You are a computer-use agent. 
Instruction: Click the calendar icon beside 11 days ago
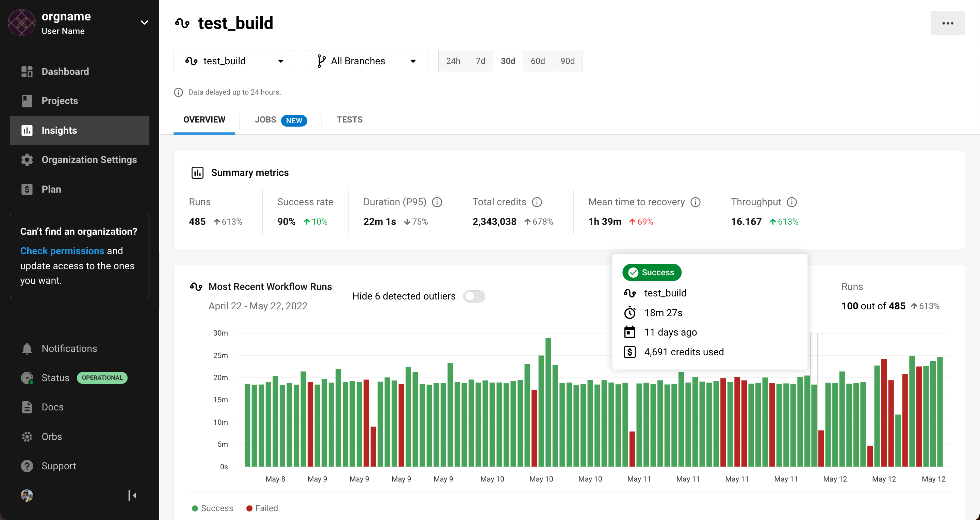630,332
